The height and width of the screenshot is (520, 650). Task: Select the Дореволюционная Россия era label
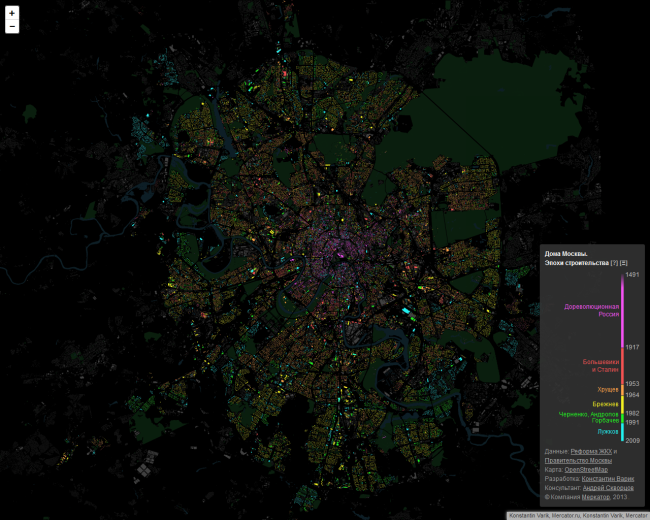click(x=592, y=310)
